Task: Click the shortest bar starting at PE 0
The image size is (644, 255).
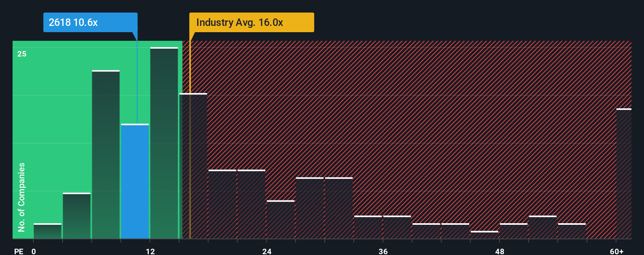Action: [48, 231]
